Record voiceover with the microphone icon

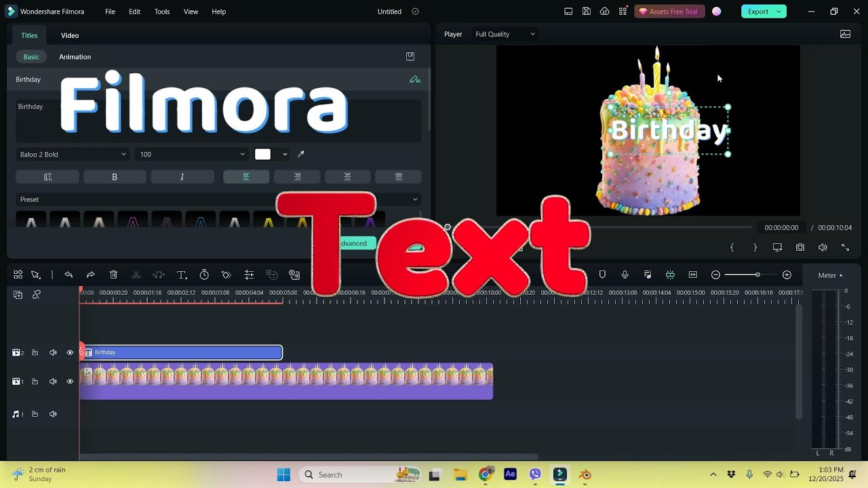[625, 274]
